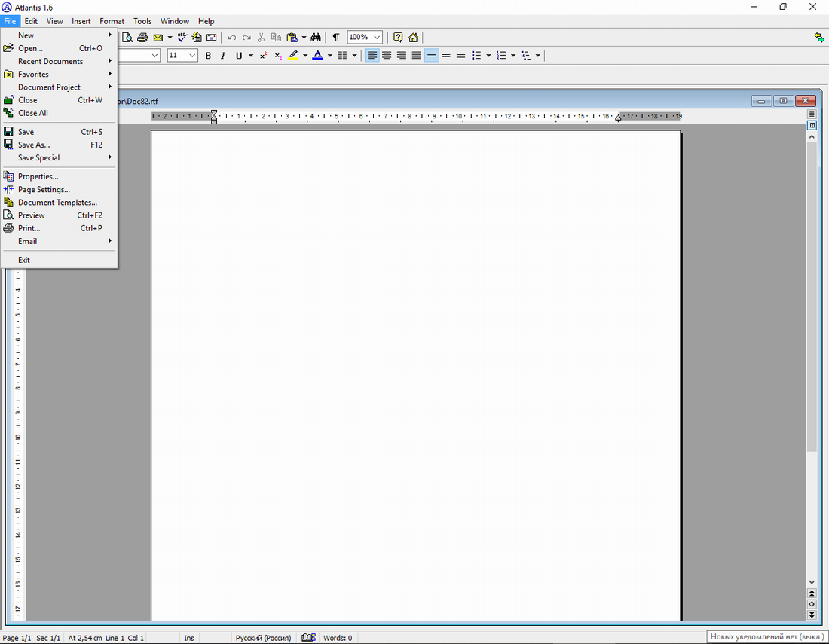Click the Ins insert mode status indicator

[188, 638]
